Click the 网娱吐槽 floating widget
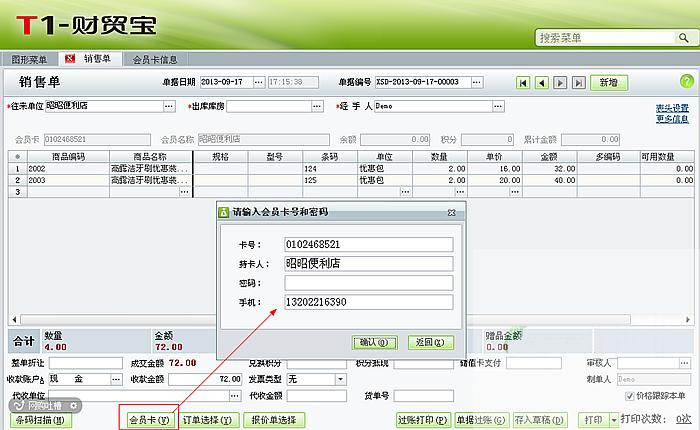This screenshot has height=430, width=700. [45, 405]
